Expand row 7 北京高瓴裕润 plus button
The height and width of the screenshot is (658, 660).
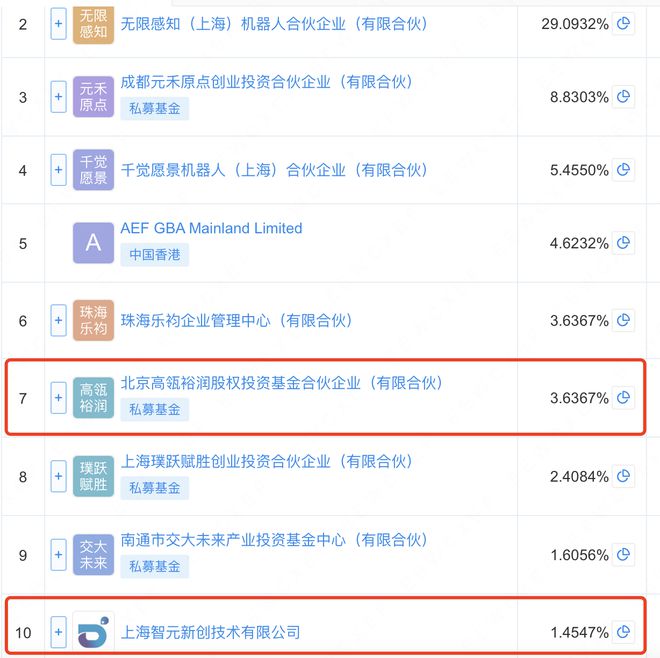59,398
